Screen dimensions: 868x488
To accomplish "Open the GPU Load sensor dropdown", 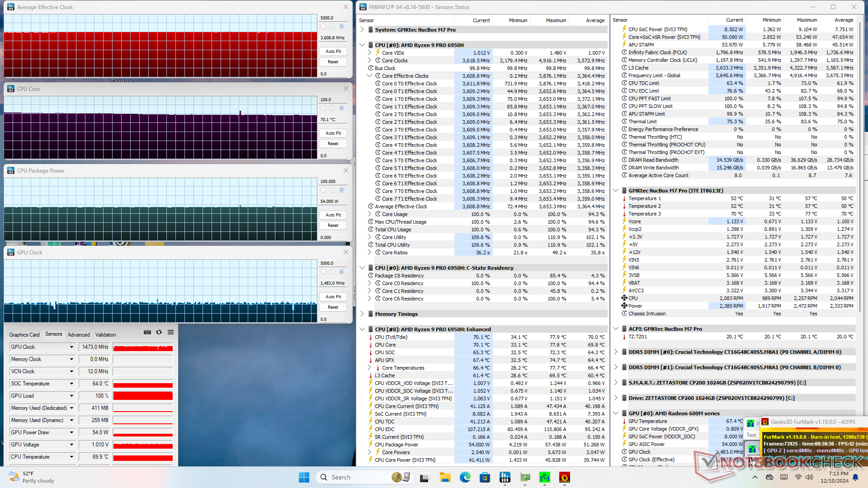I will click(x=71, y=396).
